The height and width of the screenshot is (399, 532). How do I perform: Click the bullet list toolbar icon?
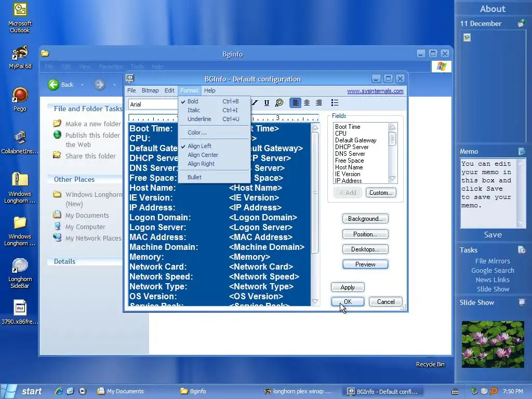click(335, 102)
